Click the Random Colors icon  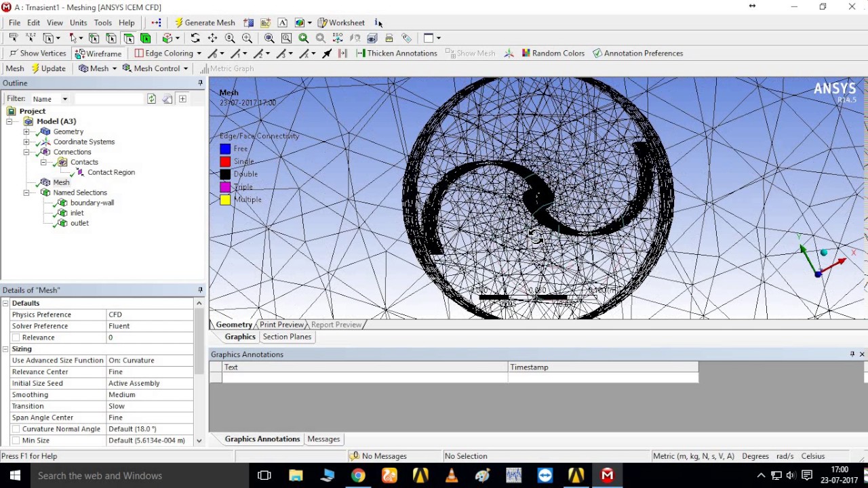[553, 53]
